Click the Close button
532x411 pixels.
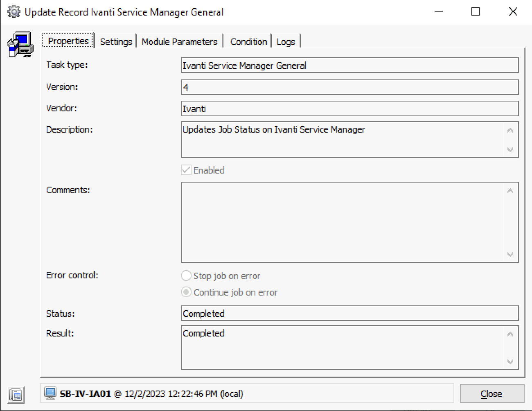pos(492,394)
